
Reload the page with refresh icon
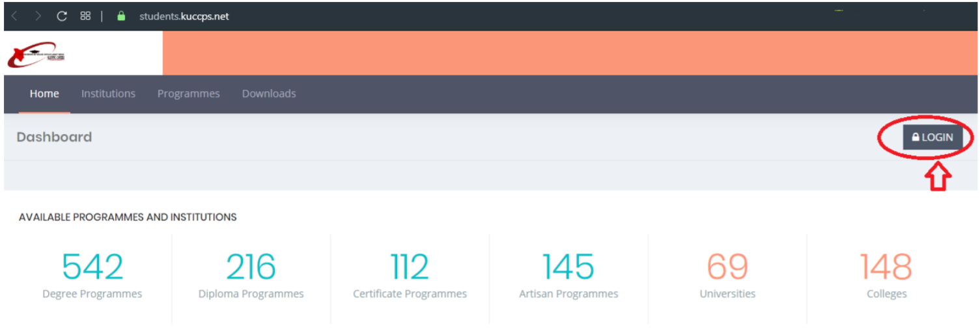(62, 16)
